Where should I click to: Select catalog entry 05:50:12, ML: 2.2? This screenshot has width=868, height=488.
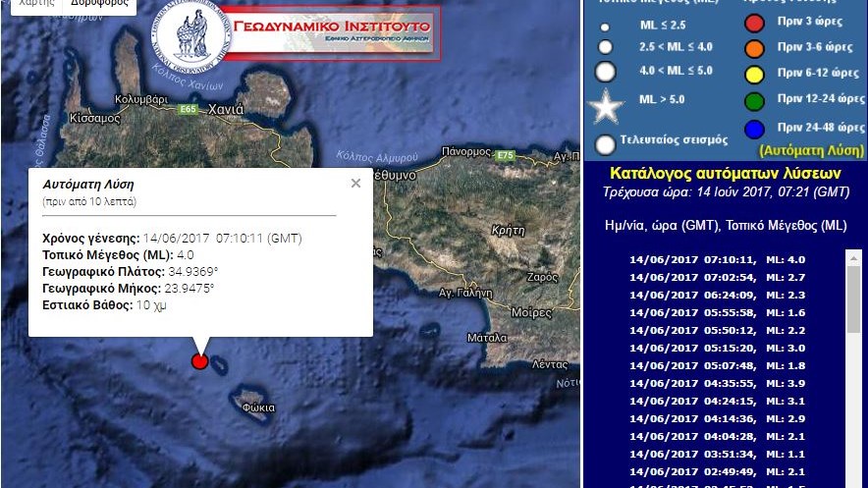pos(718,330)
